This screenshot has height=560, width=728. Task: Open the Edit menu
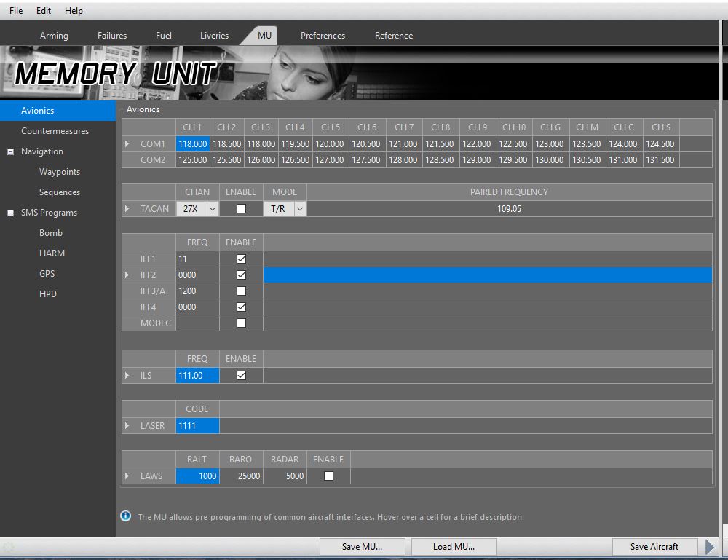point(44,11)
